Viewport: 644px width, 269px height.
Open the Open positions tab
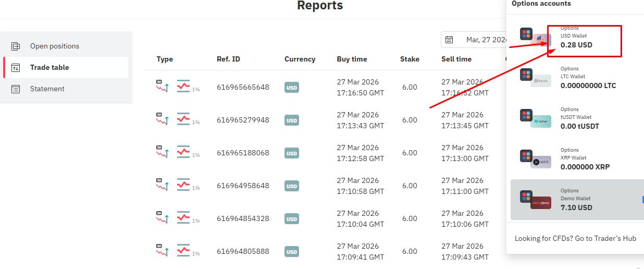pos(55,46)
